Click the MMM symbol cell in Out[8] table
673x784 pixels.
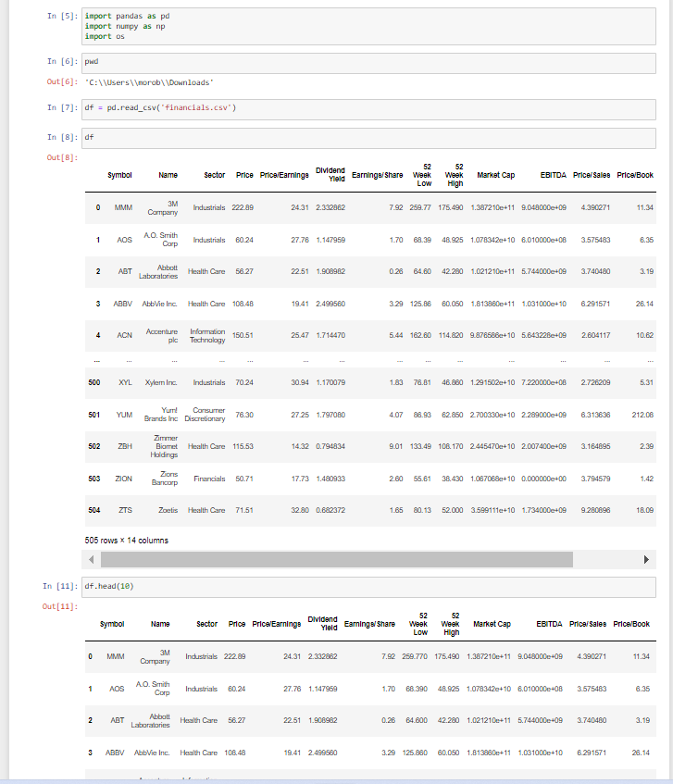pyautogui.click(x=123, y=207)
